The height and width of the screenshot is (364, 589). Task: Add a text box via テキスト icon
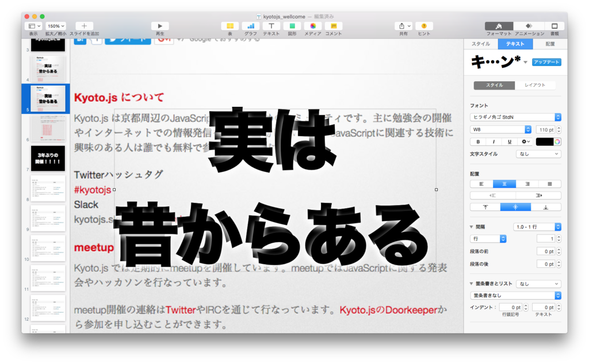click(271, 26)
